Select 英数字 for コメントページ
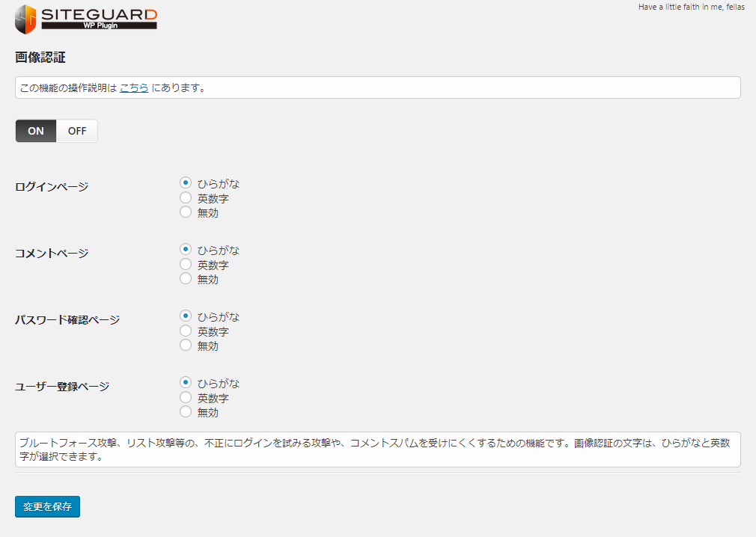The height and width of the screenshot is (537, 756). coord(186,264)
